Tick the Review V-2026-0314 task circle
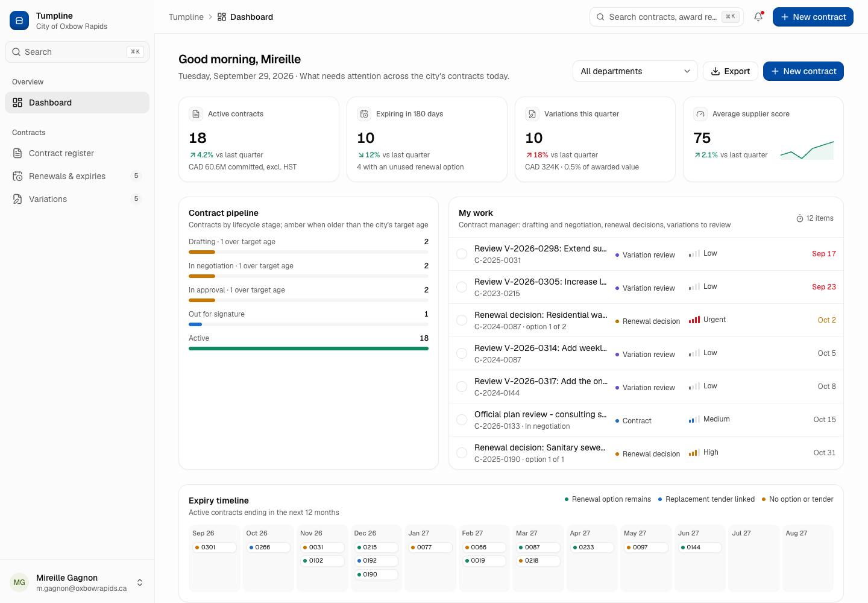This screenshot has height=603, width=868. (x=462, y=353)
